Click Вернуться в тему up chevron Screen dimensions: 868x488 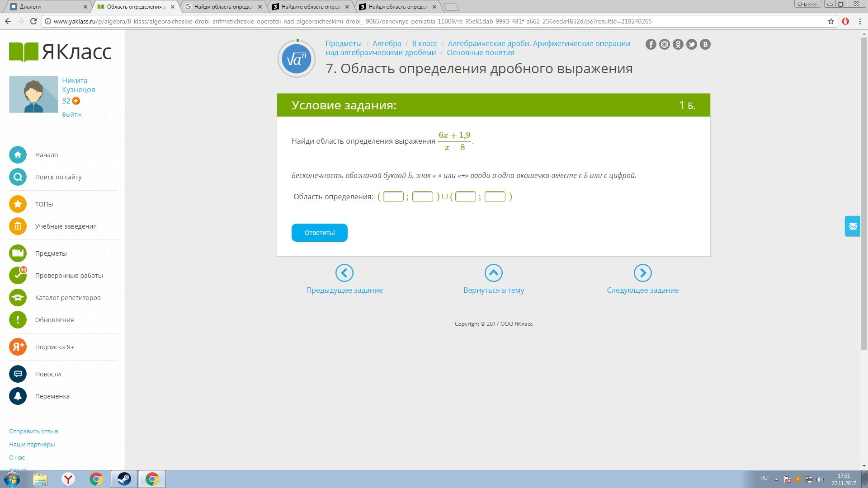tap(493, 273)
